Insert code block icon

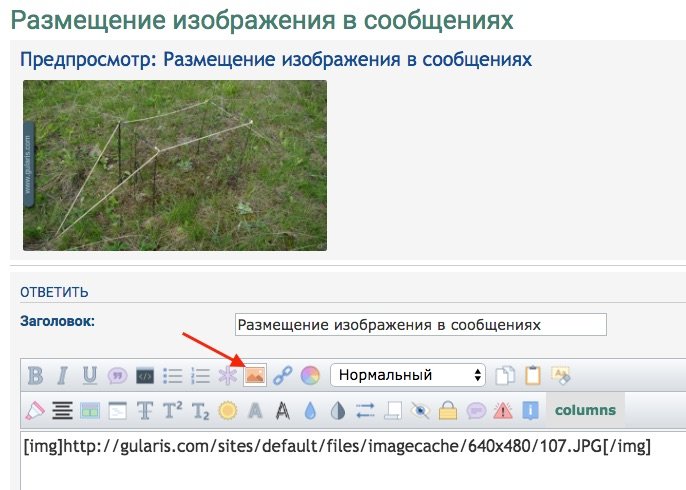coord(144,376)
